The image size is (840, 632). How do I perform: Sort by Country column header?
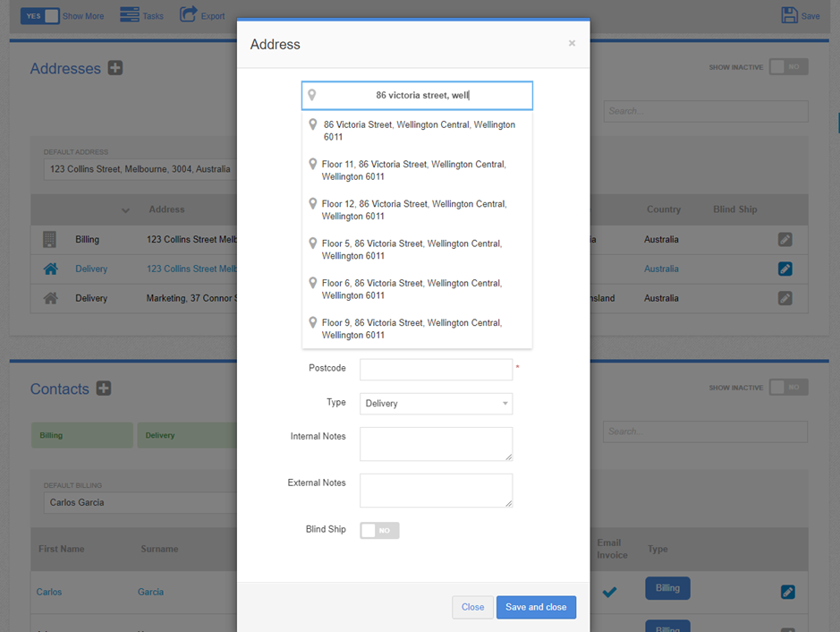point(663,209)
